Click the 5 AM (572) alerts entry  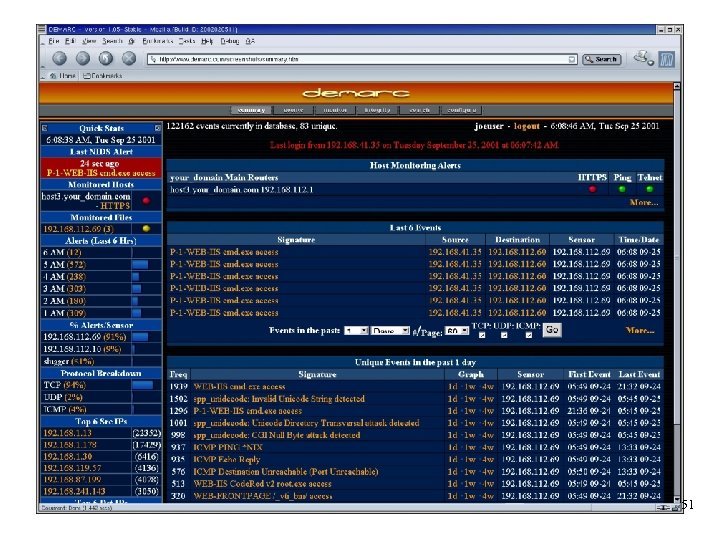pyautogui.click(x=64, y=264)
